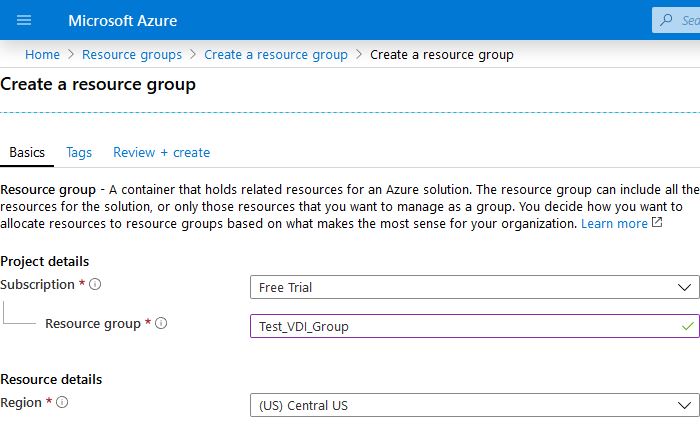
Task: Open Resource groups breadcrumb link
Action: point(132,54)
